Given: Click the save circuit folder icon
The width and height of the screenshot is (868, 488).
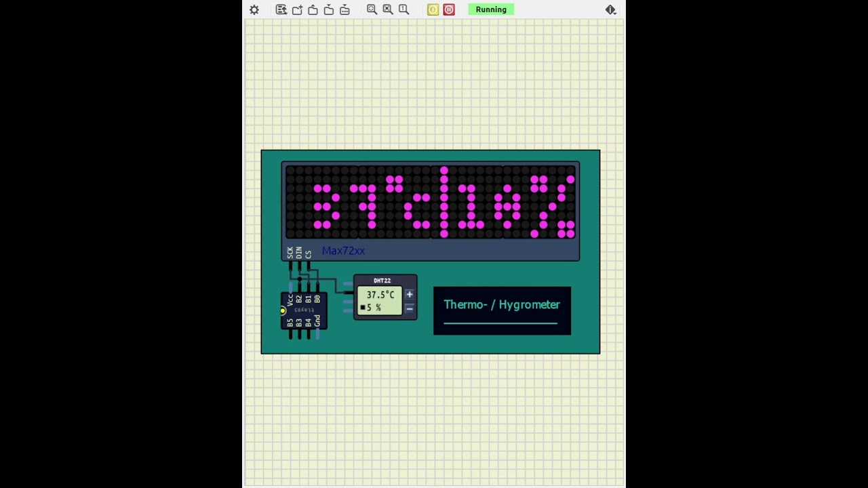Looking at the screenshot, I should pos(313,9).
